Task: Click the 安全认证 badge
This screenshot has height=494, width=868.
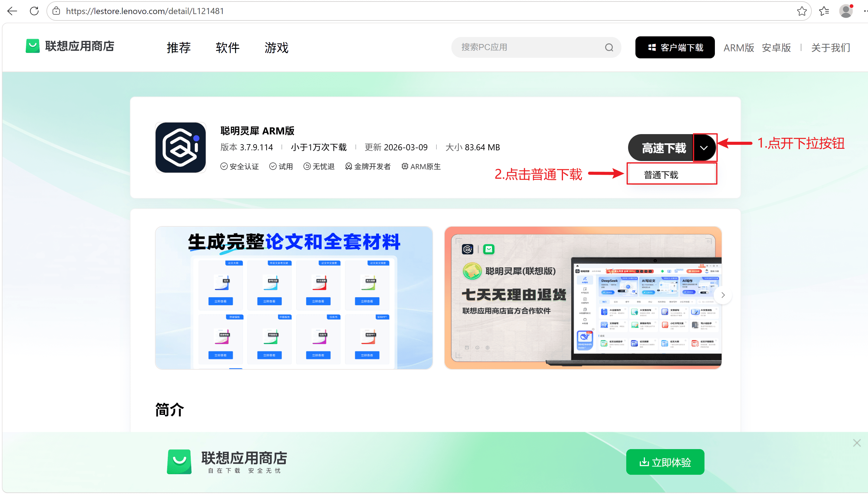Action: pyautogui.click(x=240, y=166)
